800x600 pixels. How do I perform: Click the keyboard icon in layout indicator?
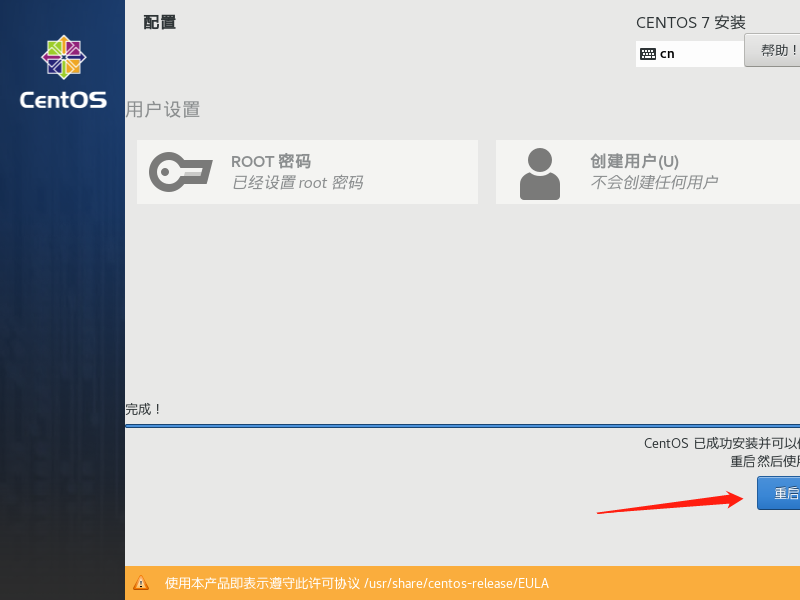point(646,52)
